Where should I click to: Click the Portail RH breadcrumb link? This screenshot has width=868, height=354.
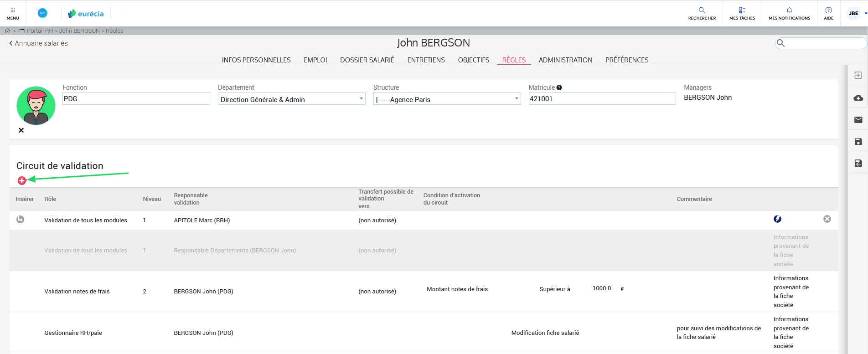[x=40, y=31]
